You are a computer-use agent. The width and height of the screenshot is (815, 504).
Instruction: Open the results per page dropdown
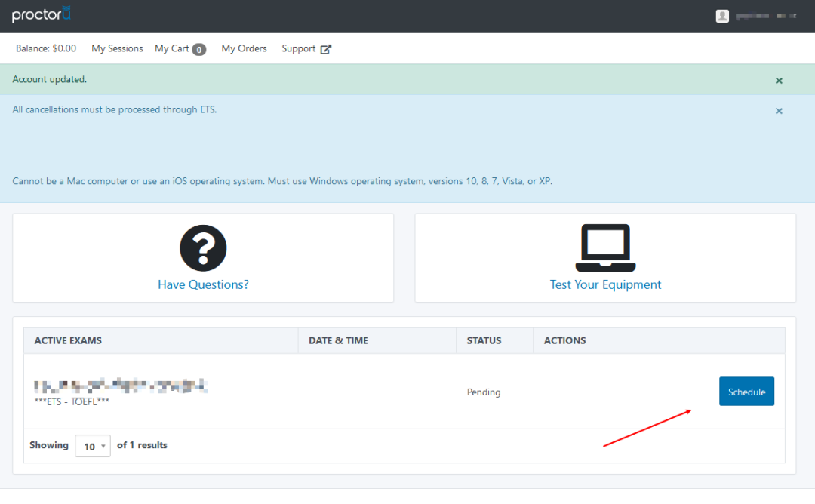[x=93, y=446]
